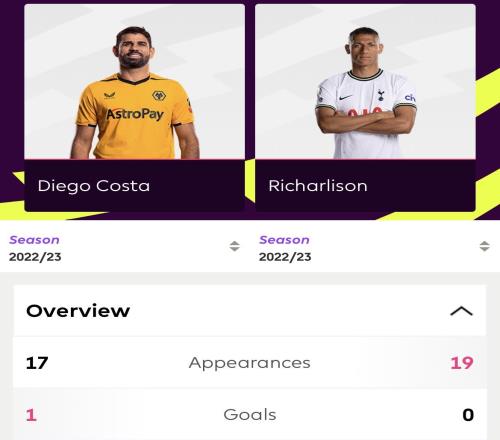Click the Diego Costa name label
Image resolution: width=500 pixels, height=440 pixels.
[x=94, y=186]
